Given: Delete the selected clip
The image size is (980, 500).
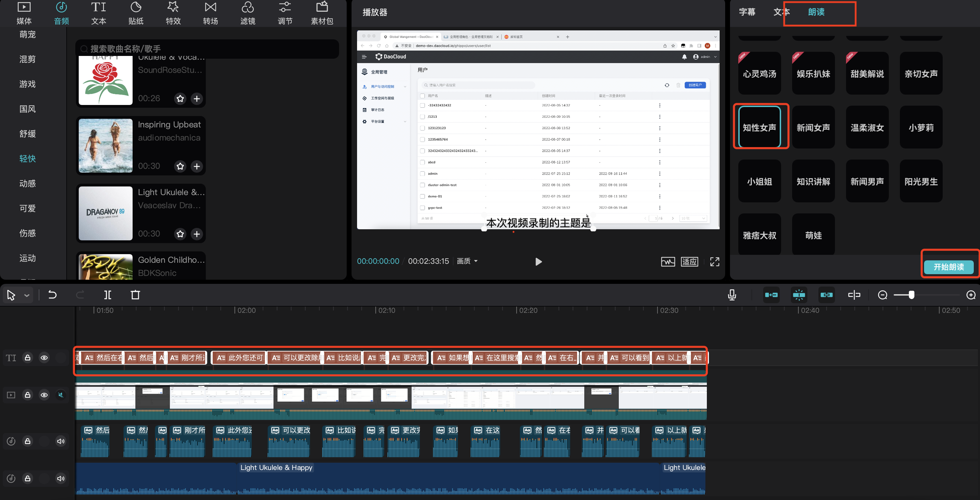Looking at the screenshot, I should point(135,295).
